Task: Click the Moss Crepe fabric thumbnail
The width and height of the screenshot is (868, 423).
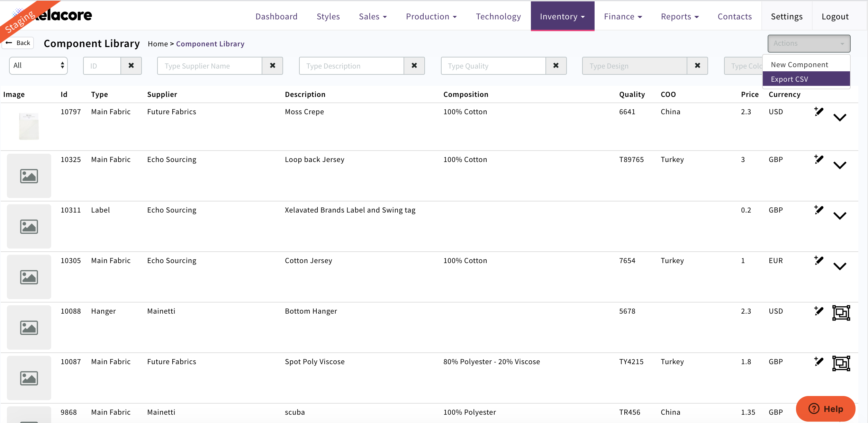Action: click(x=29, y=126)
